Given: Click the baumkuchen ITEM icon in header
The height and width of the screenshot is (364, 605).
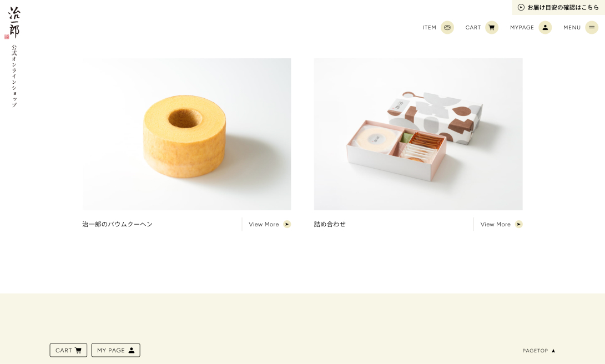Looking at the screenshot, I should (x=447, y=27).
